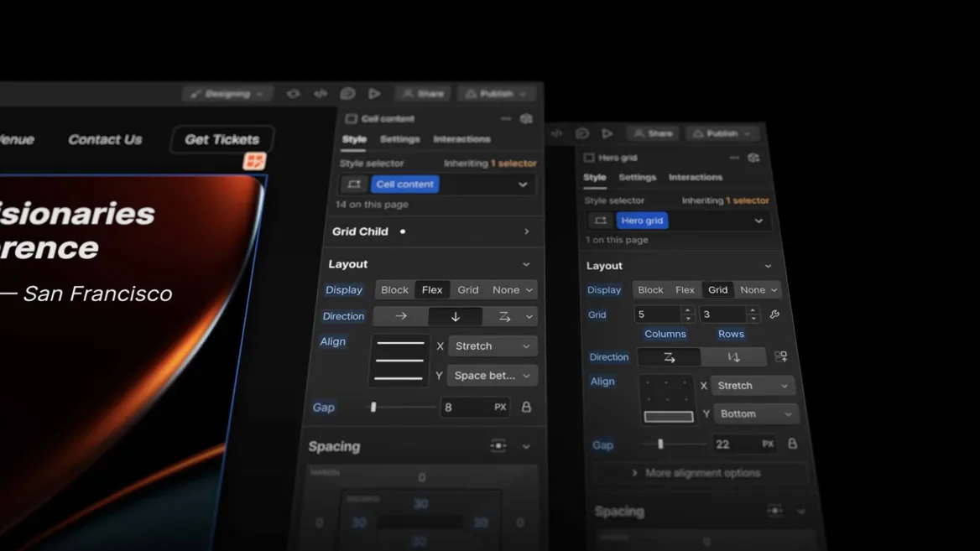Viewport: 980px width, 551px height.
Task: Click gap value field showing 8
Action: coord(474,408)
